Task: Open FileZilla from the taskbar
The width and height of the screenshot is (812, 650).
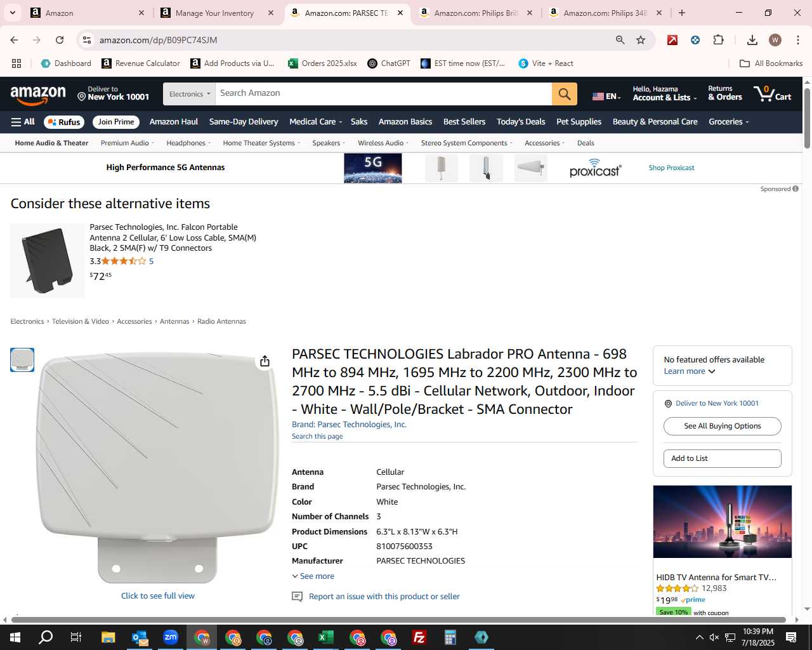Action: pos(419,637)
